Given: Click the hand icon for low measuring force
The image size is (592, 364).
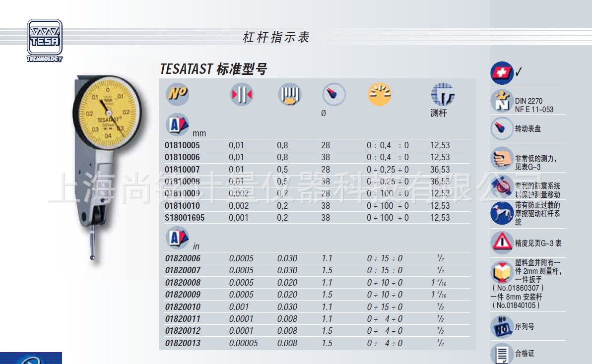Looking at the screenshot, I should click(x=502, y=158).
